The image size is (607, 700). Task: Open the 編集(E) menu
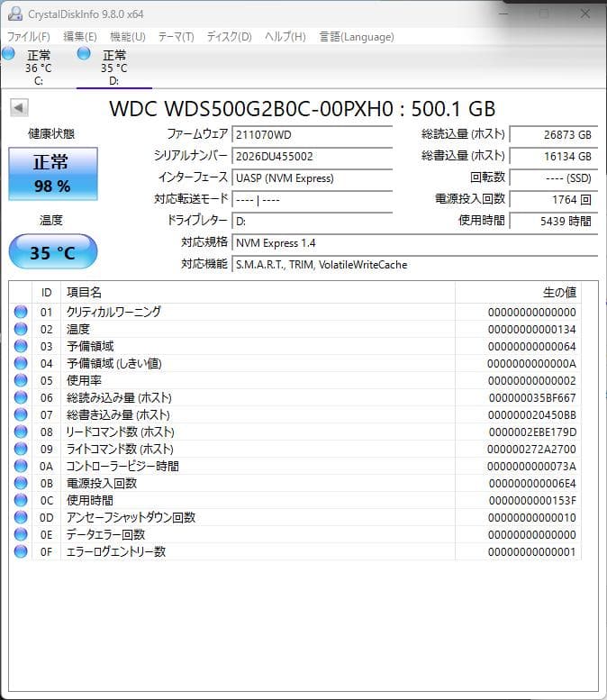click(80, 37)
